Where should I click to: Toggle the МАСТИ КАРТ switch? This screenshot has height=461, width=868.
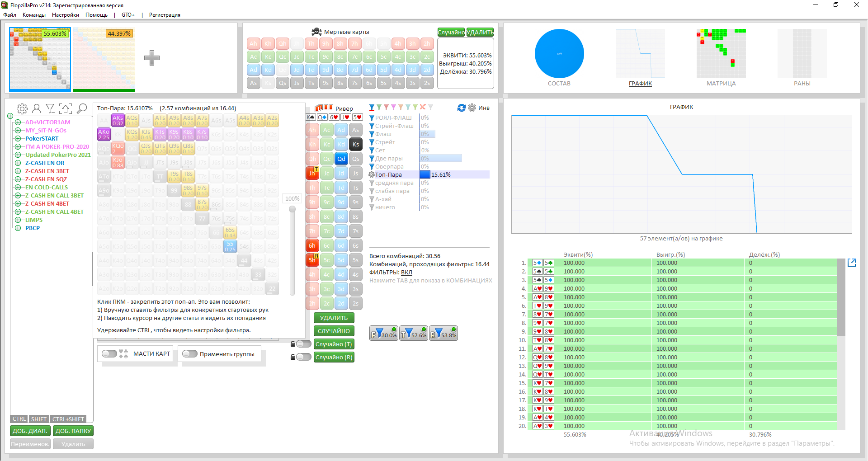click(x=109, y=354)
